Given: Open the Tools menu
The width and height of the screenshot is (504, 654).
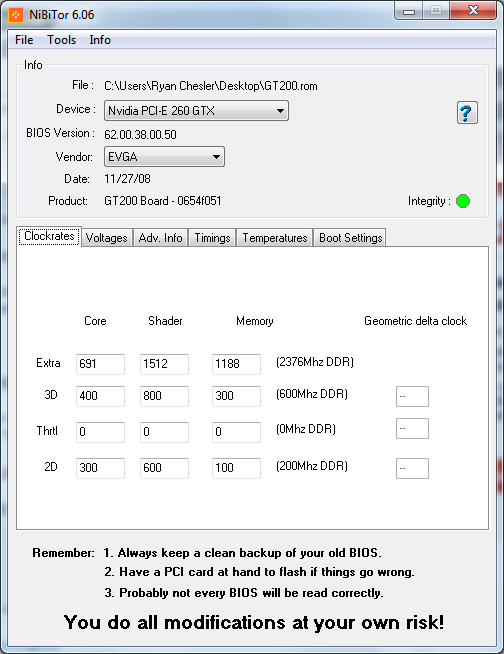Looking at the screenshot, I should point(61,40).
